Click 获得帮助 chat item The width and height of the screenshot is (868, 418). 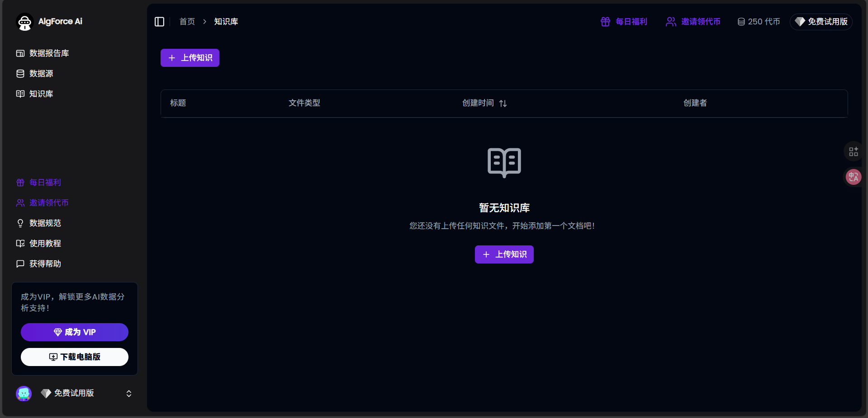click(x=39, y=264)
